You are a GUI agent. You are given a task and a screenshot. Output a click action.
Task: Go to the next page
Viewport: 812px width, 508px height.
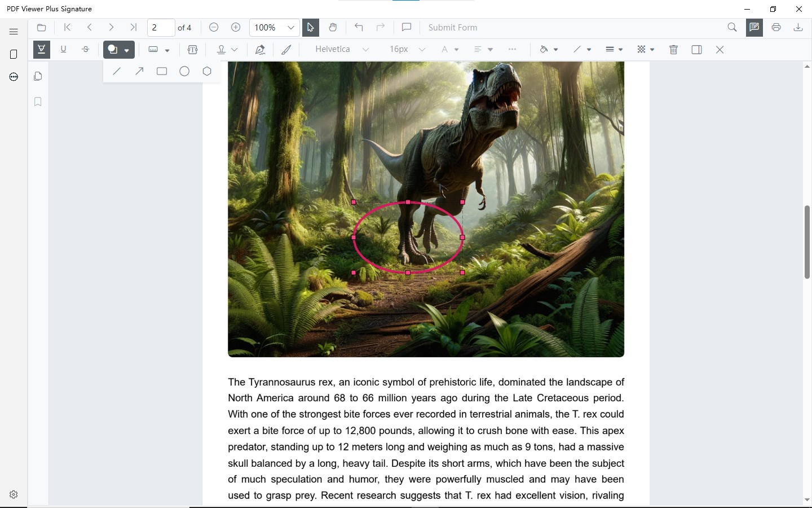pos(111,27)
